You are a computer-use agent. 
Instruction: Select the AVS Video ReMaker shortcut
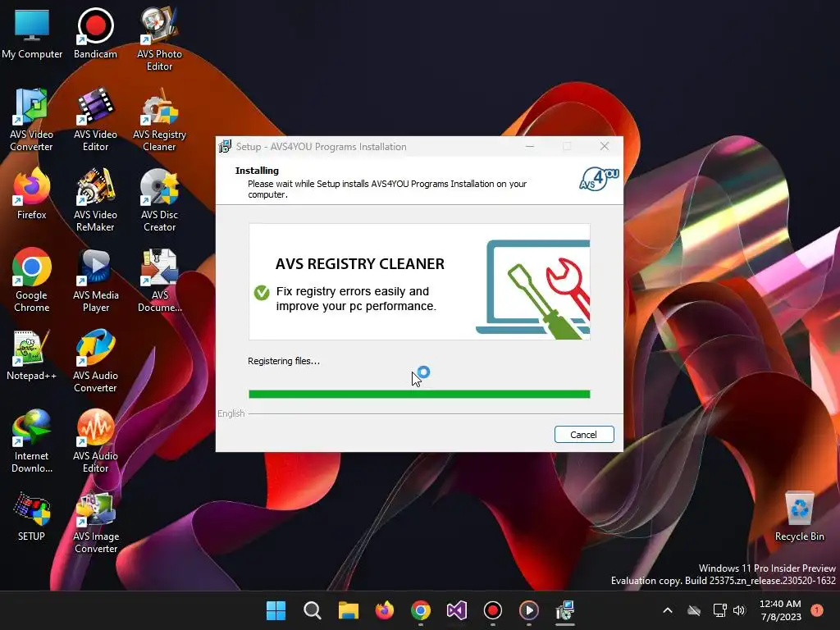pos(95,200)
